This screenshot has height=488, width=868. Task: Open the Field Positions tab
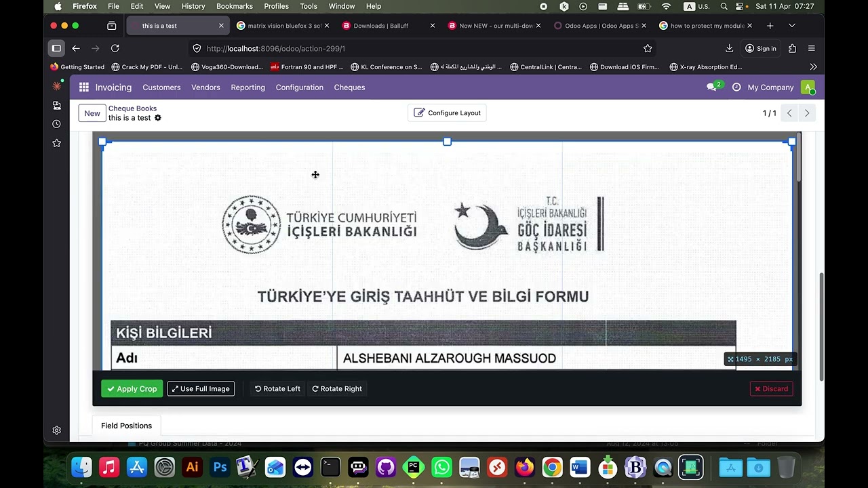126,426
